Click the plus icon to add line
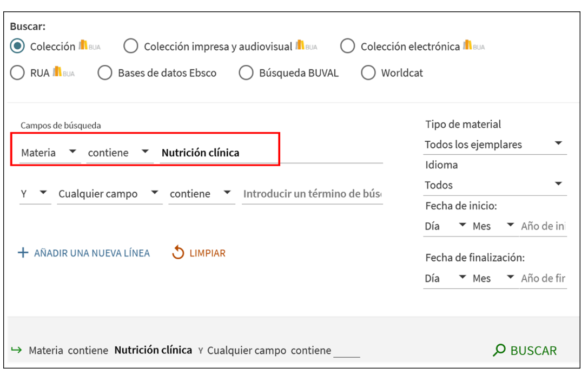 (23, 253)
